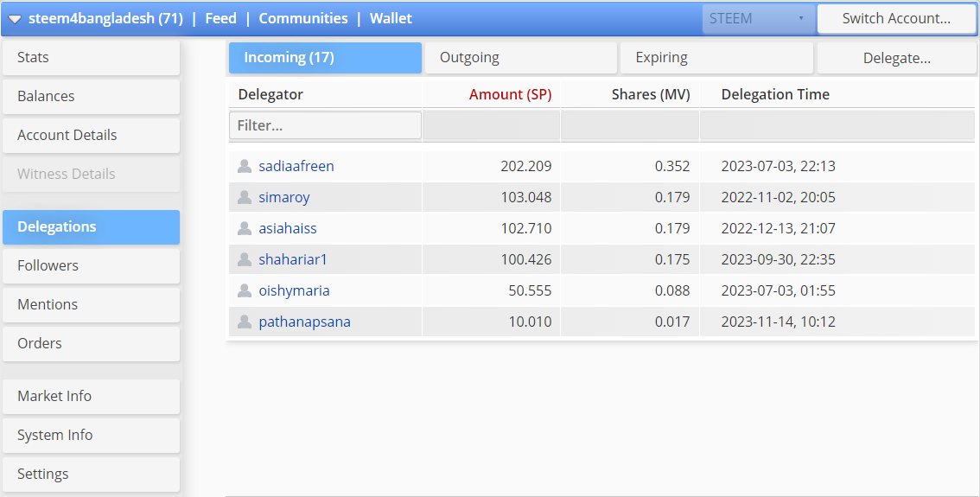980x497 pixels.
Task: Open Market Info in the sidebar
Action: coord(92,397)
